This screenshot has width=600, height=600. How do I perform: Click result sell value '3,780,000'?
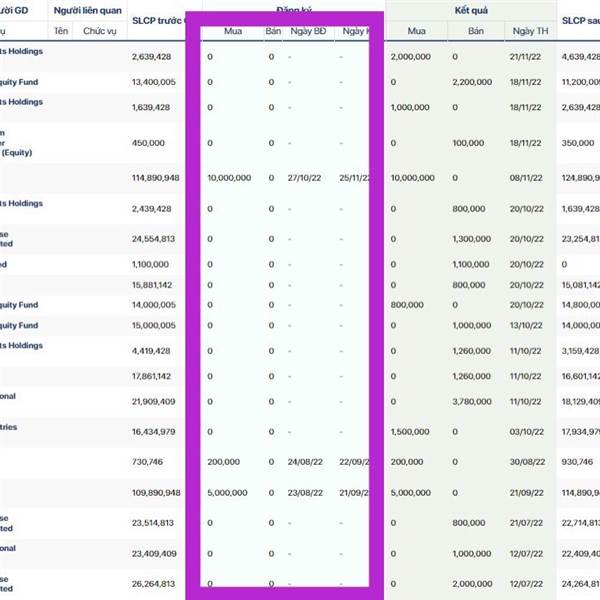click(x=471, y=402)
